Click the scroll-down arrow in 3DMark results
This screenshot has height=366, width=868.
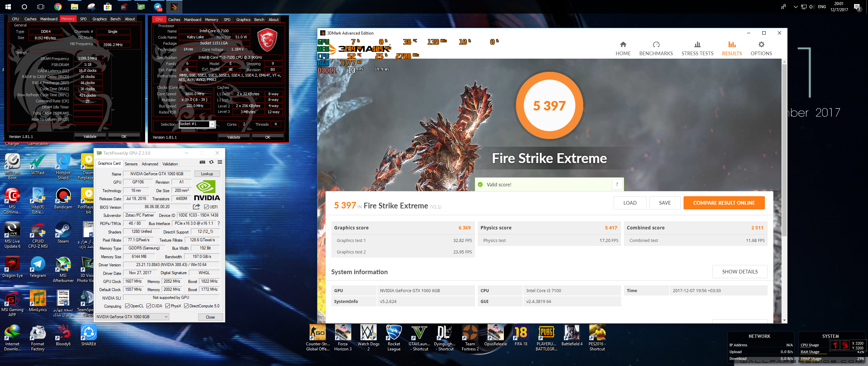[x=784, y=320]
